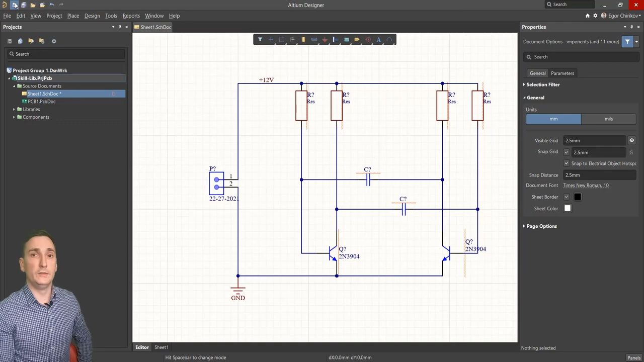Uncheck the Snap Grid checkbox
Image resolution: width=644 pixels, height=362 pixels.
567,152
